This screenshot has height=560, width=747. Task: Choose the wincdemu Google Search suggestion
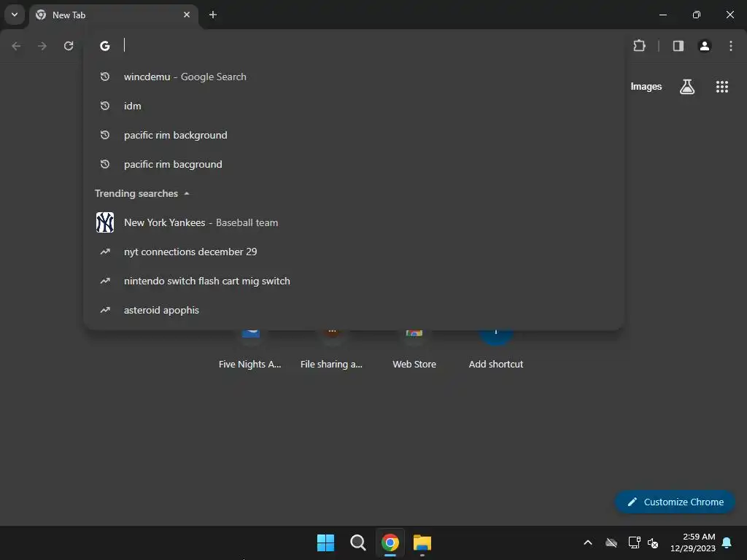pyautogui.click(x=354, y=77)
